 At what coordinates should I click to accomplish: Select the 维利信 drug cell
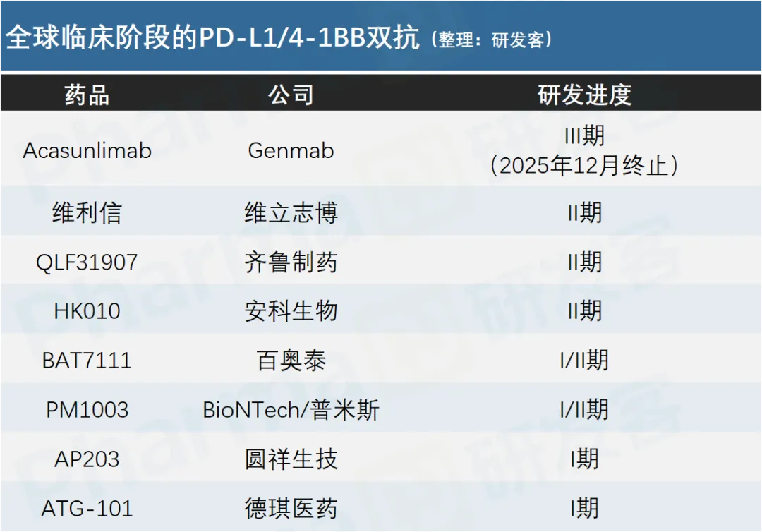(87, 213)
